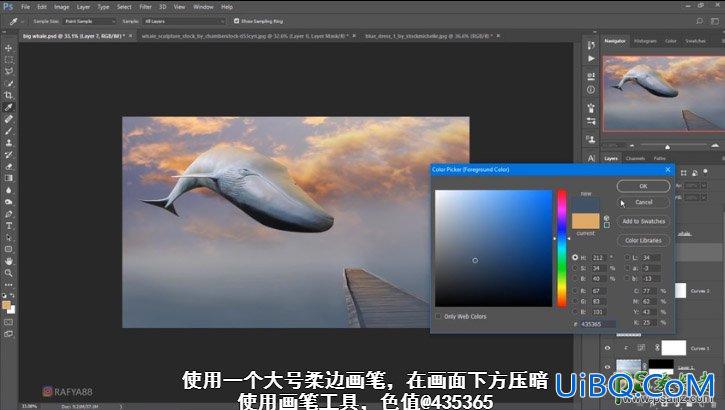725x410 pixels.
Task: Select the Healing Brush tool
Action: pyautogui.click(x=8, y=119)
